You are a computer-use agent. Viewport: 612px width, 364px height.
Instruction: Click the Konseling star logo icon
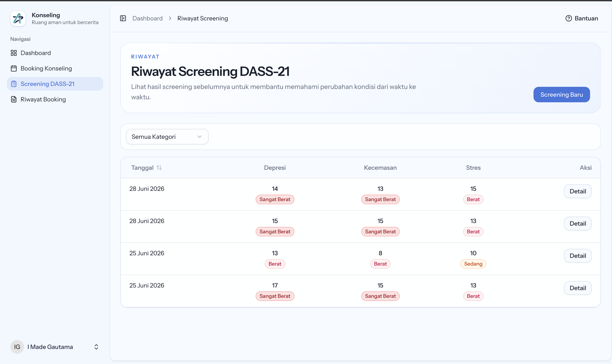click(x=18, y=18)
